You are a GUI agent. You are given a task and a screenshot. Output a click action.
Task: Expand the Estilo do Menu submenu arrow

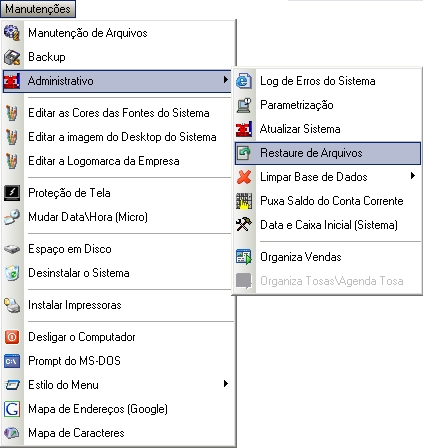point(226,384)
